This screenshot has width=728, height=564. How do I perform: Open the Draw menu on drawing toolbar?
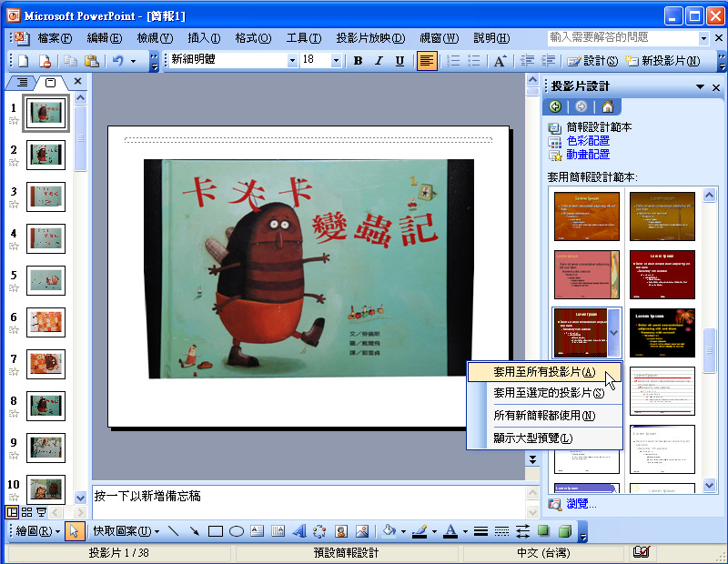[x=38, y=530]
